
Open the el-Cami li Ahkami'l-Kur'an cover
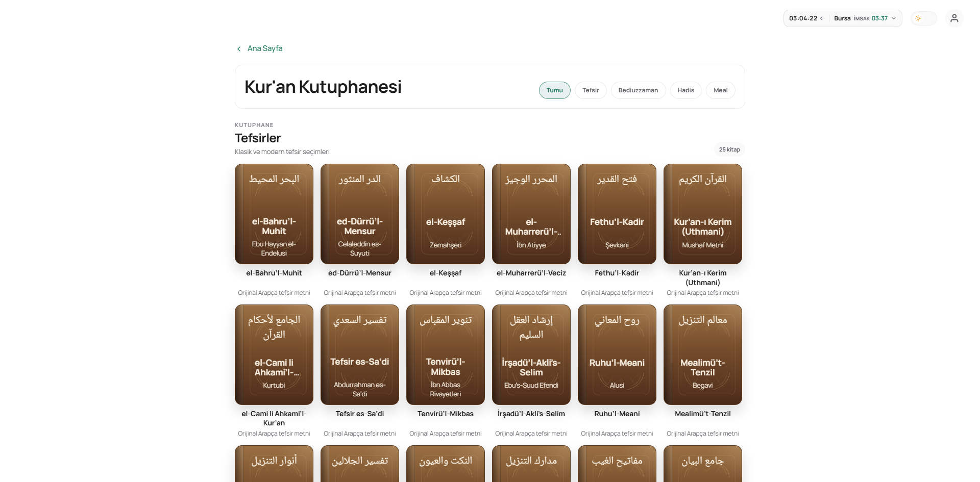point(274,354)
